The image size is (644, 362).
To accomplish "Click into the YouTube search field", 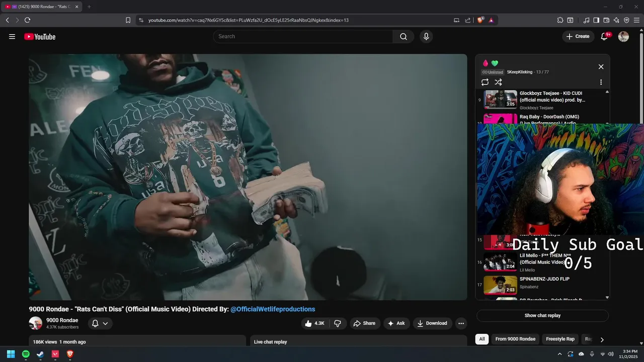I will 303,36.
